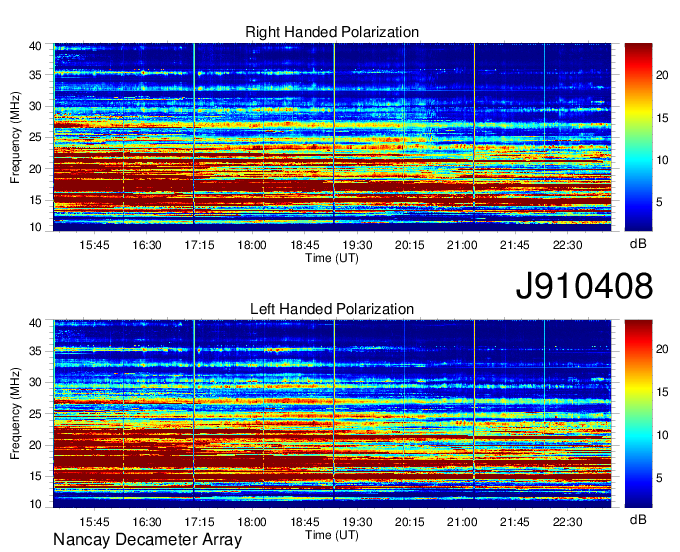The height and width of the screenshot is (552, 680).
Task: Click the 18:45 tick on bottom plot
Action: pyautogui.click(x=304, y=522)
